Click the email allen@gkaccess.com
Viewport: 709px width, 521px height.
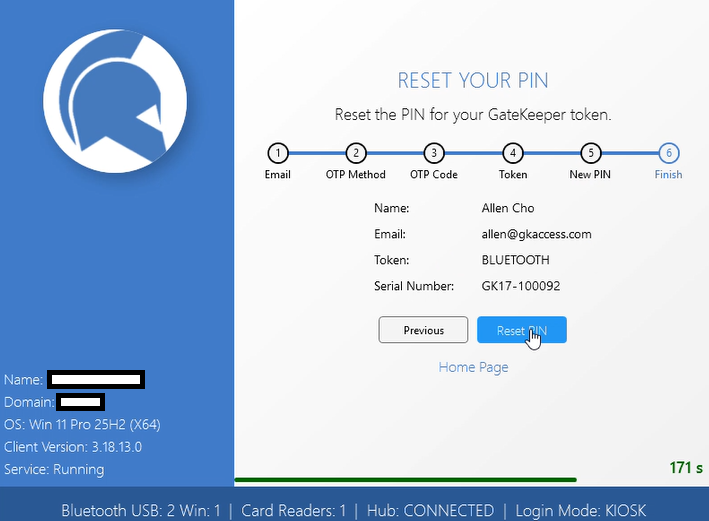coord(536,234)
